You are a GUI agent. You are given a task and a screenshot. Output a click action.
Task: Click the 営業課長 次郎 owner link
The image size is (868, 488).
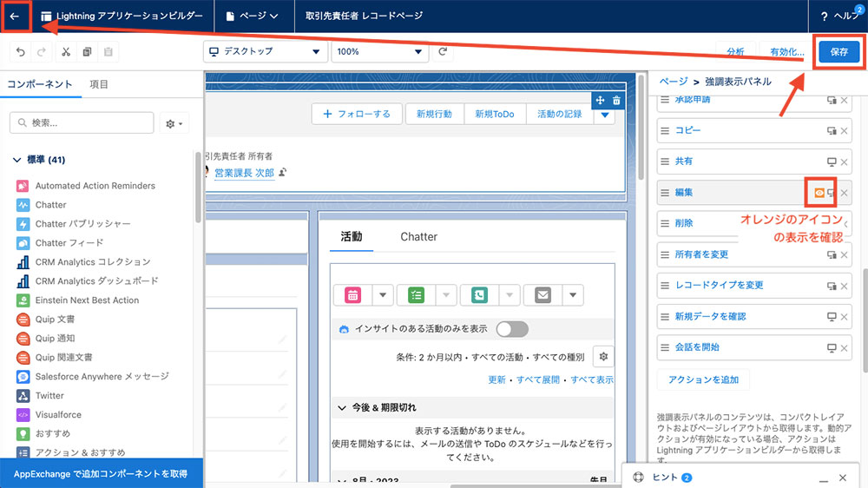coord(244,173)
